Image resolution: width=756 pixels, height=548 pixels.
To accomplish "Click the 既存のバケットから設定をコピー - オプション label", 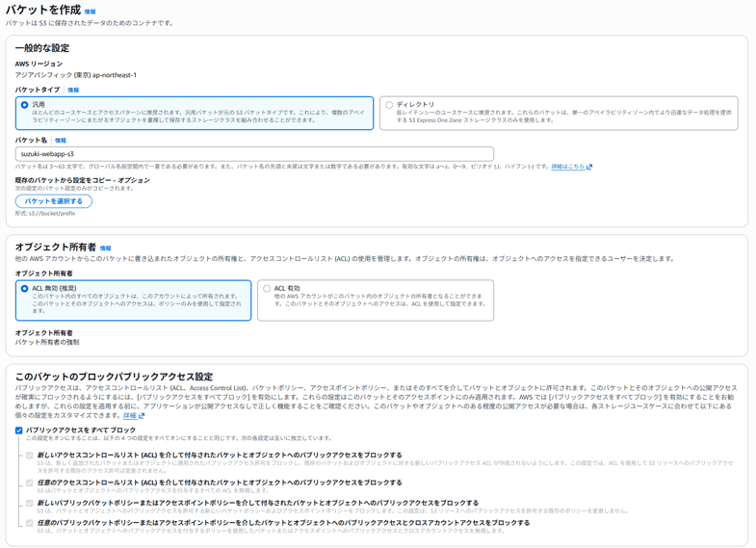I will 83,180.
